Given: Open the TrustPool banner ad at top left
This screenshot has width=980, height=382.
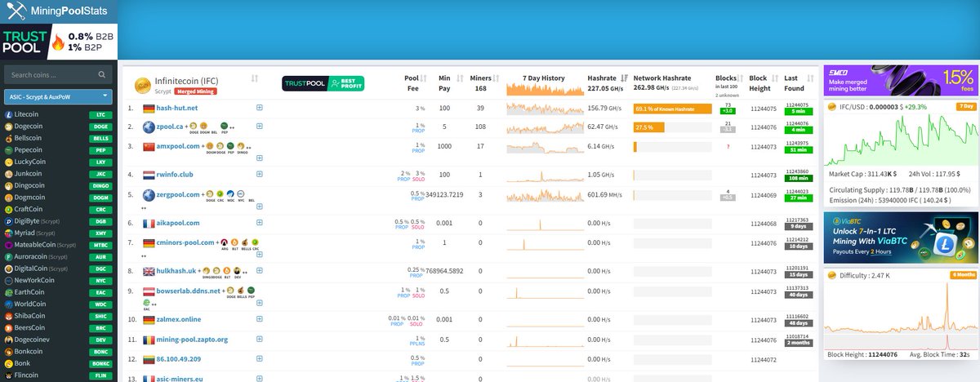Looking at the screenshot, I should pyautogui.click(x=59, y=42).
